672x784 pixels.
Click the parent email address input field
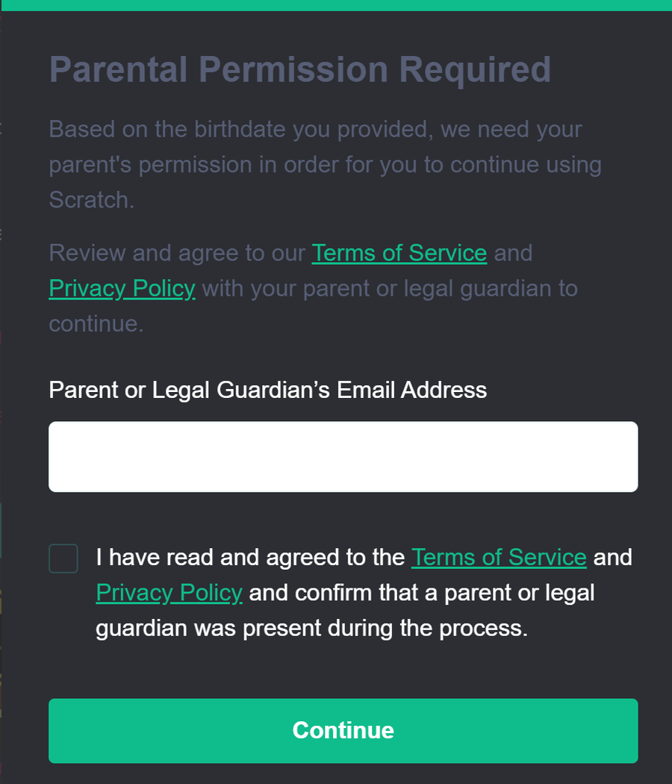click(x=343, y=457)
